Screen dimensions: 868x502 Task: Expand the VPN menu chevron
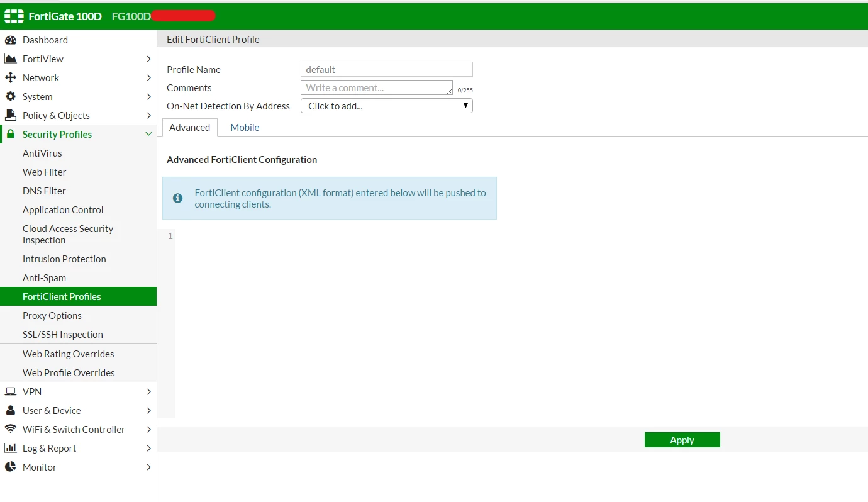click(x=148, y=392)
